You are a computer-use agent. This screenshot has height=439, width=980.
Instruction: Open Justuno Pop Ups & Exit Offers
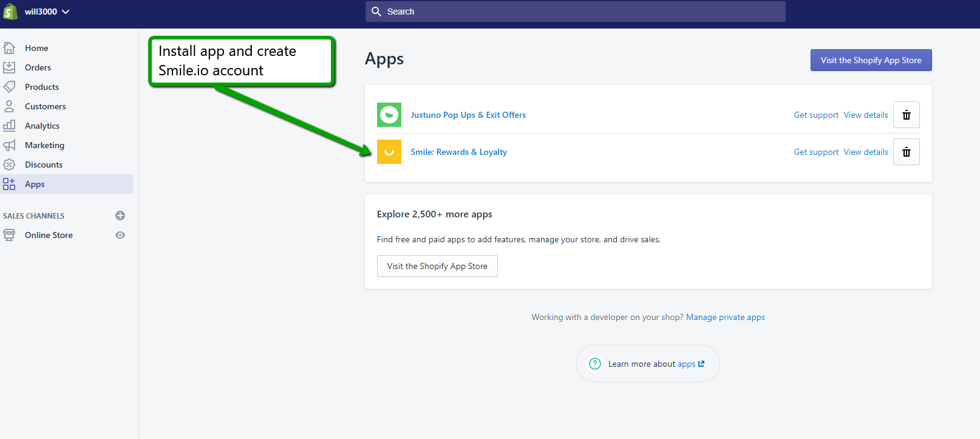click(468, 115)
